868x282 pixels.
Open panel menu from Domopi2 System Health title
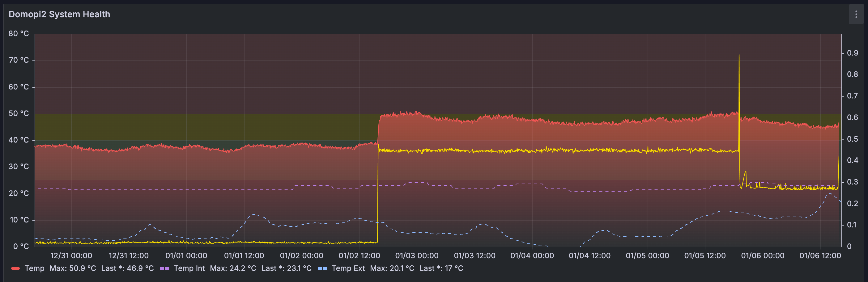click(x=59, y=15)
